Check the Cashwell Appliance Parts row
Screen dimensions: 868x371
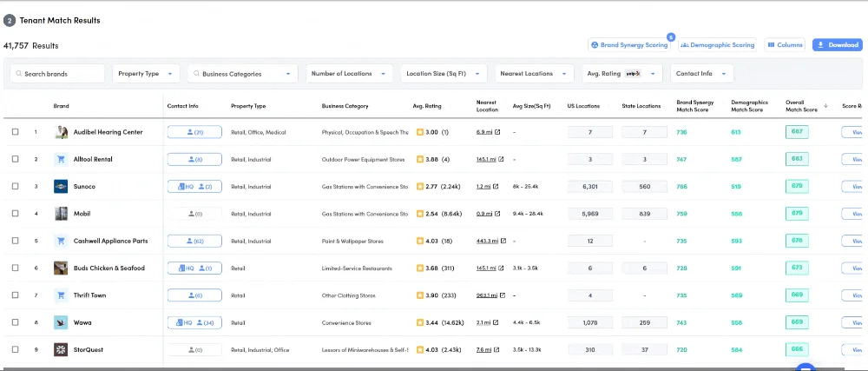point(16,241)
